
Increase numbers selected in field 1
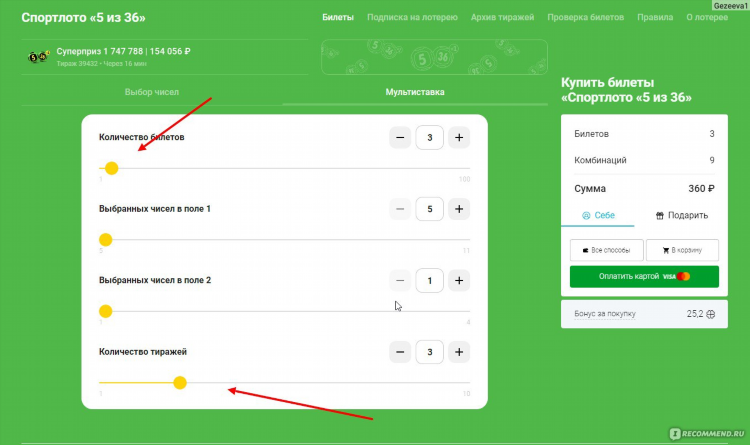(459, 209)
